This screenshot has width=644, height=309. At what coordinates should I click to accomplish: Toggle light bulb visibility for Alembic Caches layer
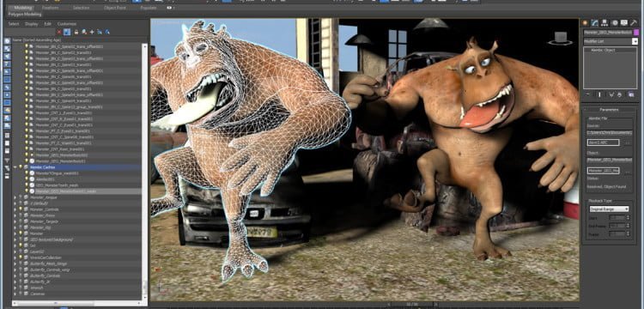[21, 167]
